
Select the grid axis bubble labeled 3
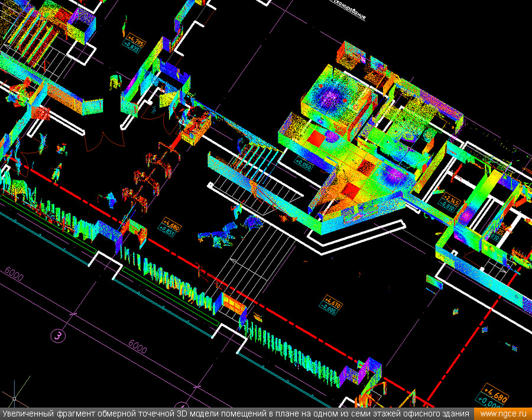58,336
